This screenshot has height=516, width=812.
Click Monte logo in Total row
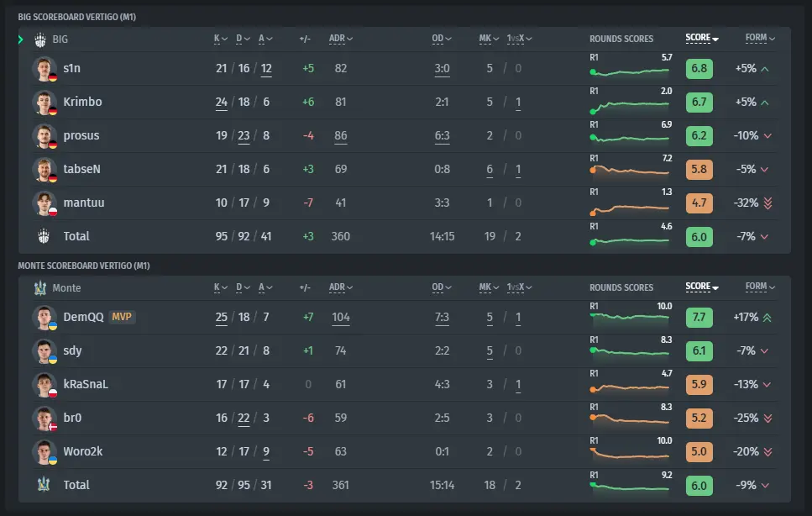tap(44, 485)
